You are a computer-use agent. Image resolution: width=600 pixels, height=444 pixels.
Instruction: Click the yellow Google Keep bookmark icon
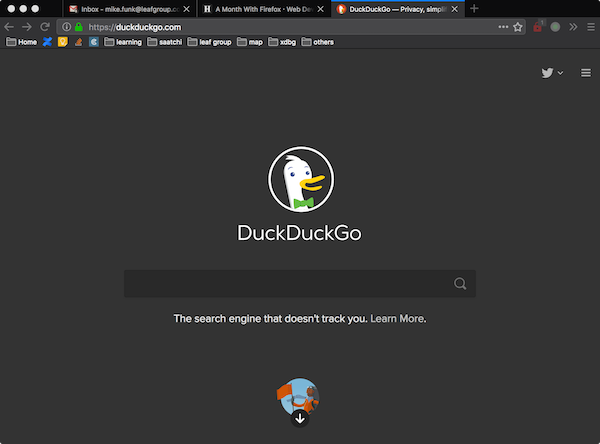tap(63, 42)
